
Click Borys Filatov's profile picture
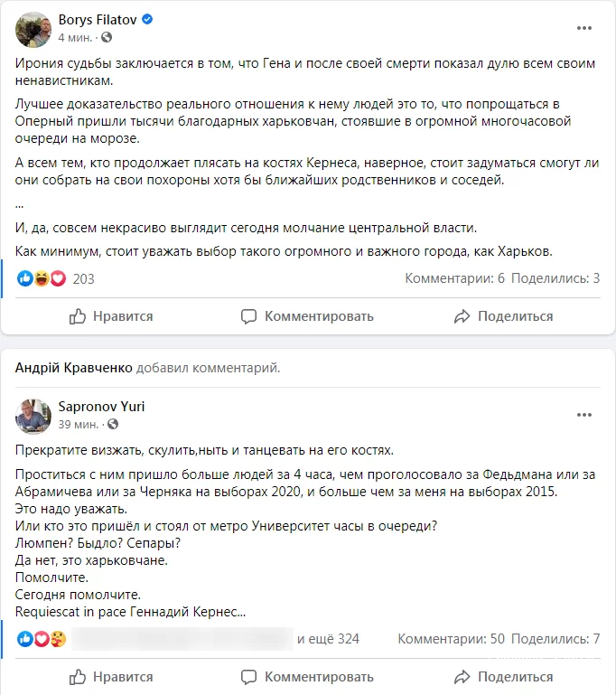[x=33, y=29]
